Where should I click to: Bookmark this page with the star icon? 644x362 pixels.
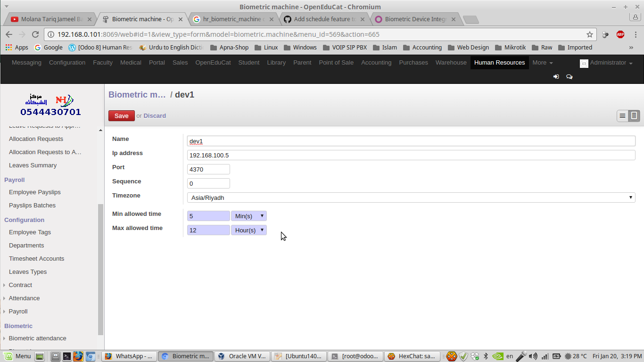click(x=589, y=34)
